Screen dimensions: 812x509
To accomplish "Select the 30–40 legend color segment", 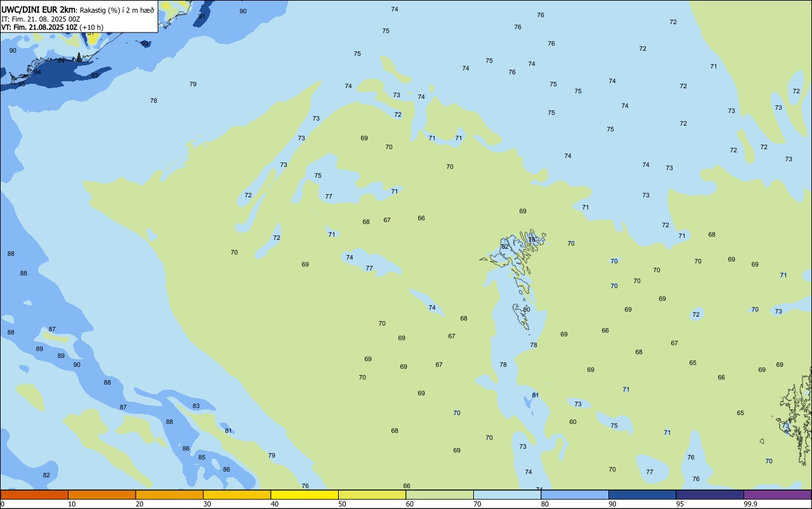I will pos(237,494).
